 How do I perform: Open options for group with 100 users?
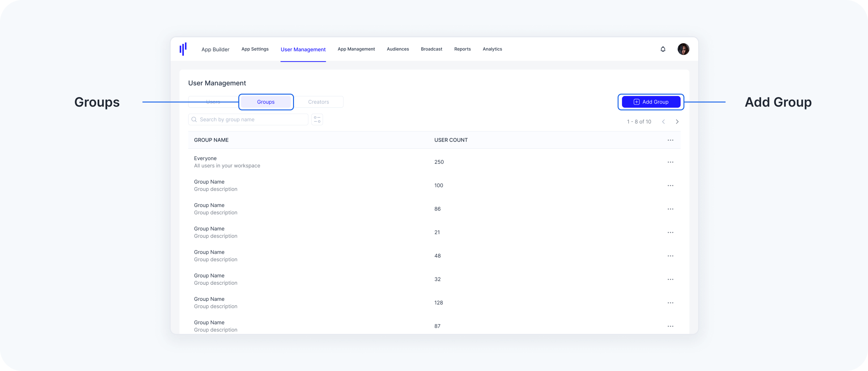670,186
